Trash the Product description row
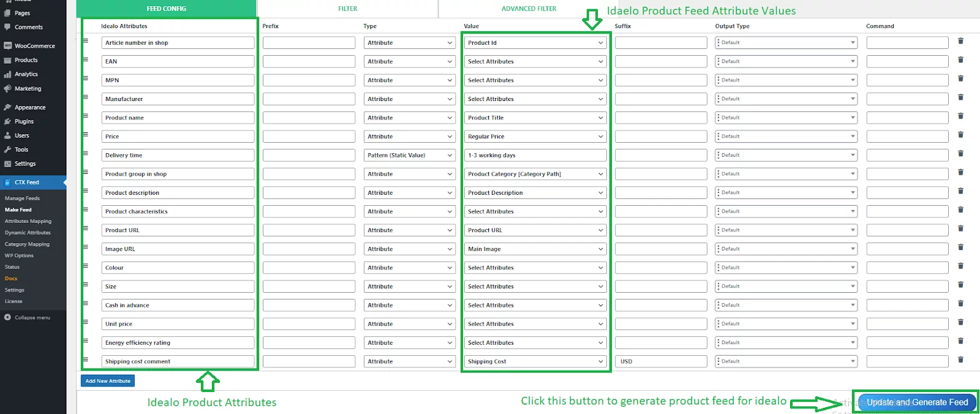 click(x=960, y=191)
